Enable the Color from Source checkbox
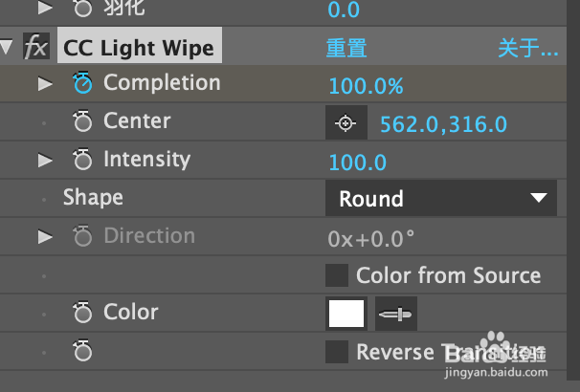The width and height of the screenshot is (580, 392). [x=337, y=275]
